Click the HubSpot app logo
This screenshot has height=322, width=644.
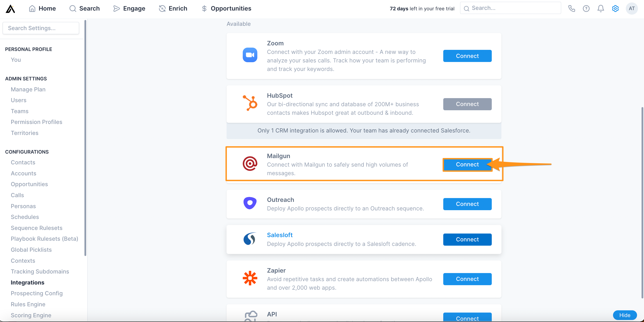(250, 103)
